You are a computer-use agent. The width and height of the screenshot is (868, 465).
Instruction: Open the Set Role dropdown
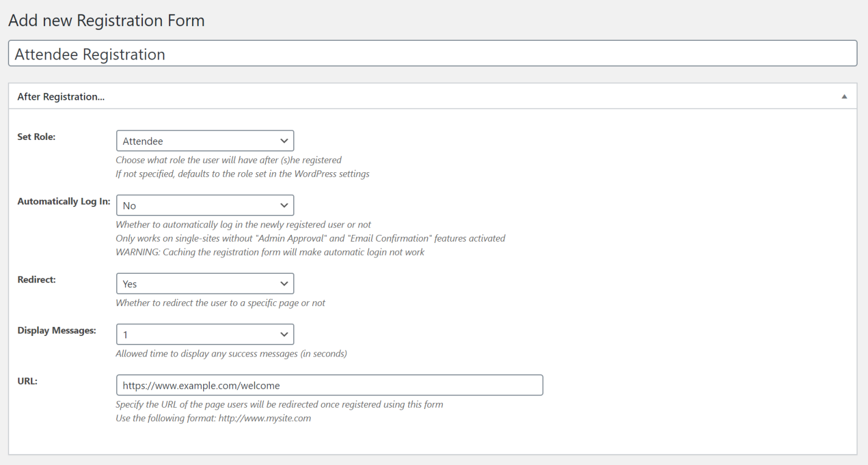click(205, 141)
